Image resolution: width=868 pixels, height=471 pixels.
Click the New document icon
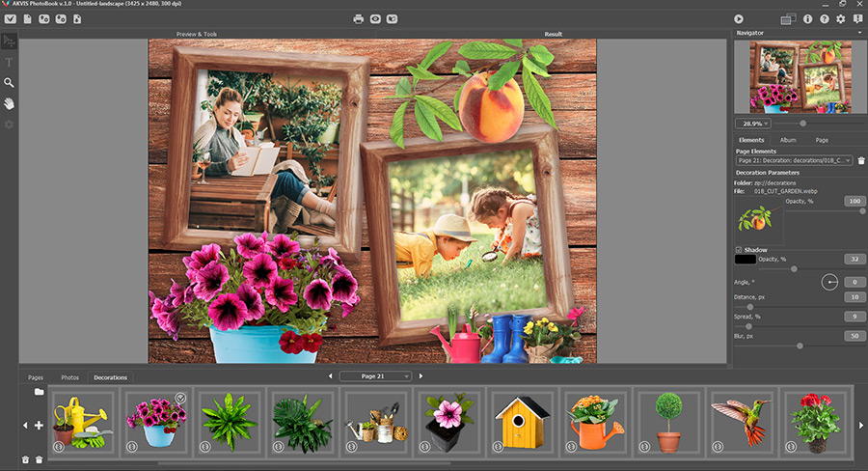(x=27, y=19)
